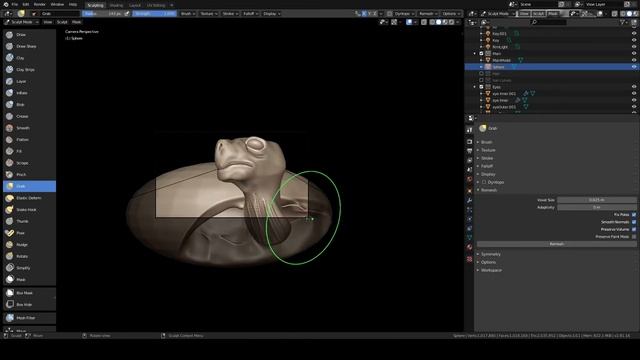
Task: Select the Mask brush
Action: 29,280
